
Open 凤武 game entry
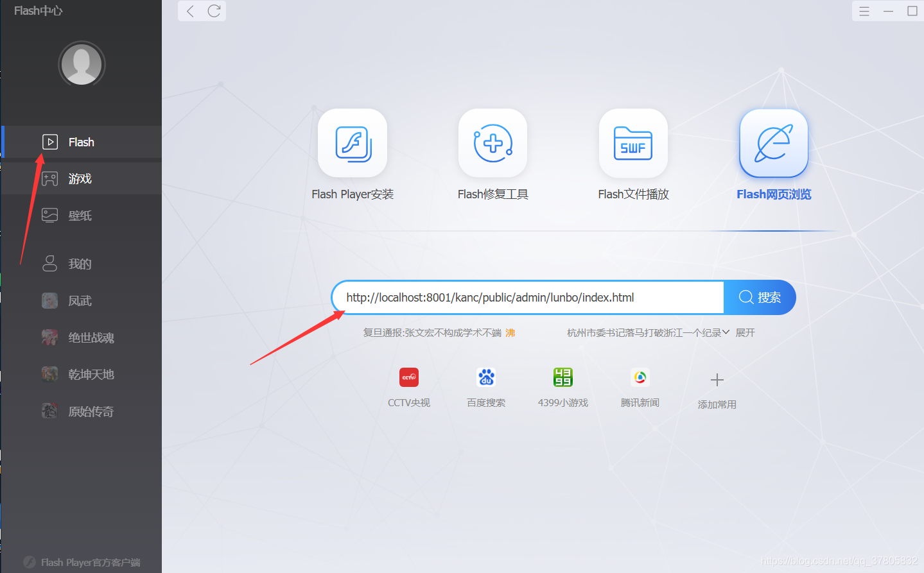(x=82, y=301)
